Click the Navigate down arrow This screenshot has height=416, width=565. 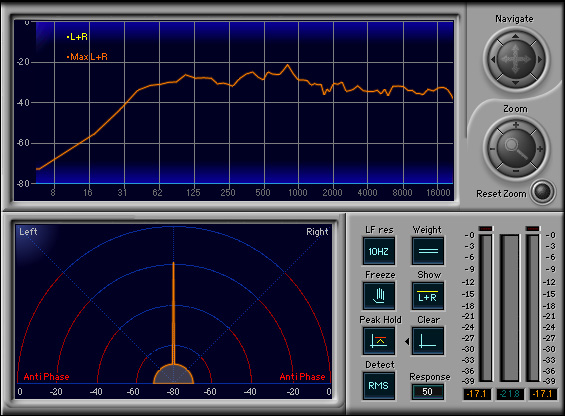point(516,83)
